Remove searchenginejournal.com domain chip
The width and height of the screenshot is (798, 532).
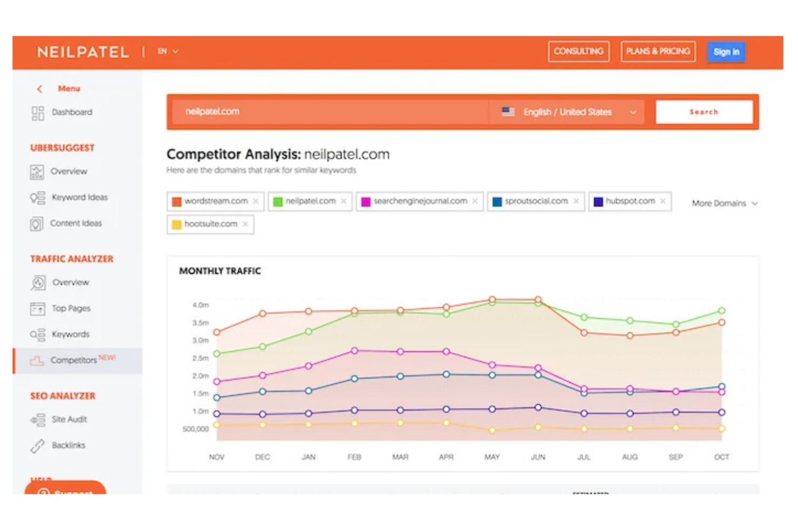coord(475,201)
